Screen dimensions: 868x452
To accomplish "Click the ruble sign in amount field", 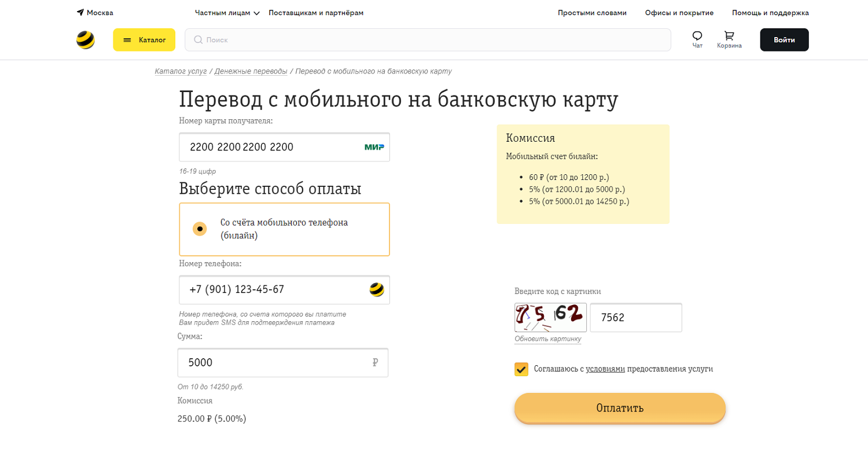I will tap(375, 362).
